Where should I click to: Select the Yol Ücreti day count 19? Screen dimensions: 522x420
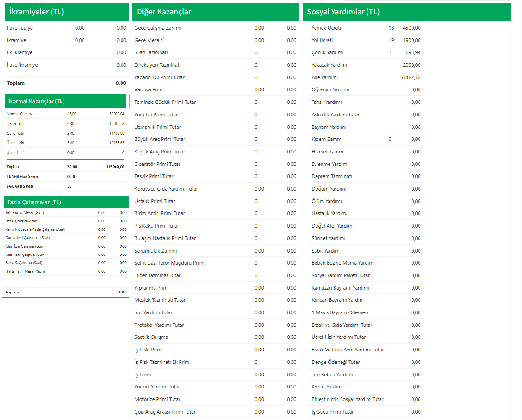pyautogui.click(x=391, y=40)
